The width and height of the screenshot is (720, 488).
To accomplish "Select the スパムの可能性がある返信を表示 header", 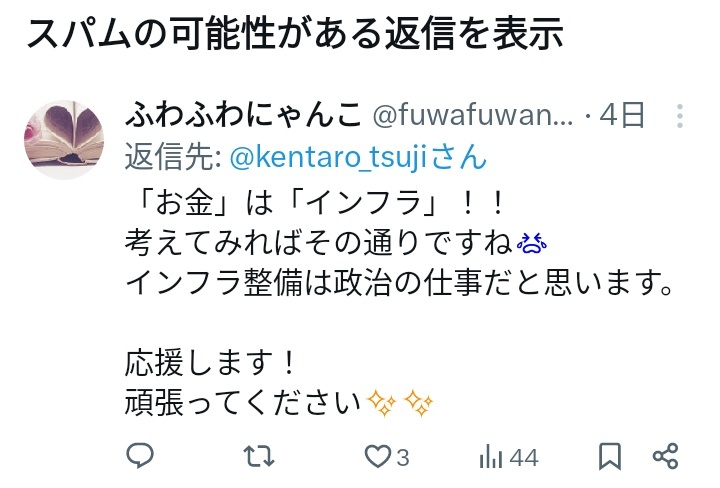I will click(295, 33).
